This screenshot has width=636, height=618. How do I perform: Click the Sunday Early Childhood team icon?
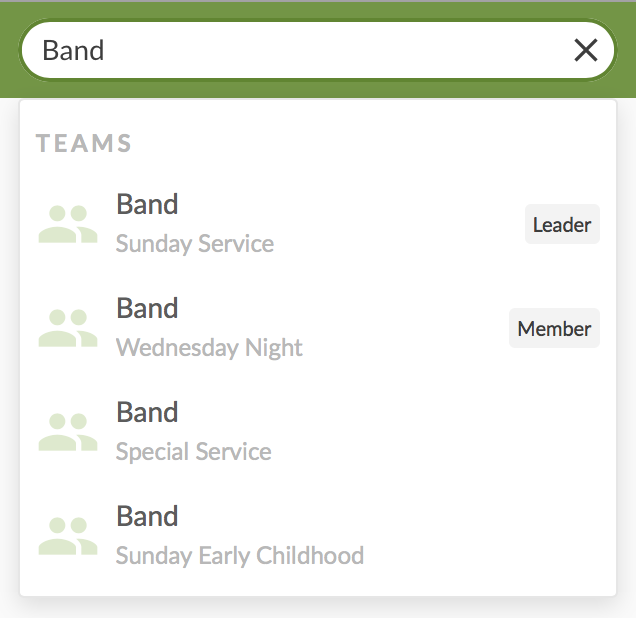[x=68, y=536]
